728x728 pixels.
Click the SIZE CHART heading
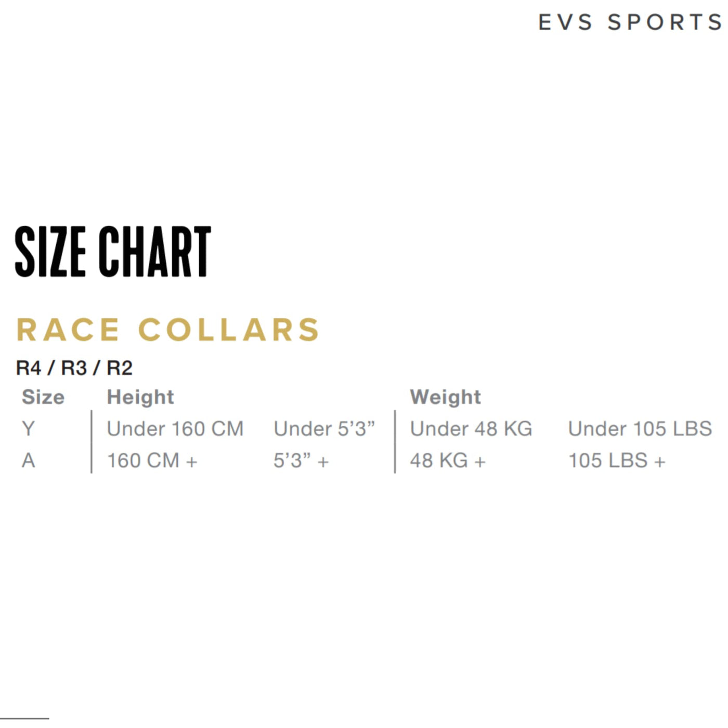point(113,252)
